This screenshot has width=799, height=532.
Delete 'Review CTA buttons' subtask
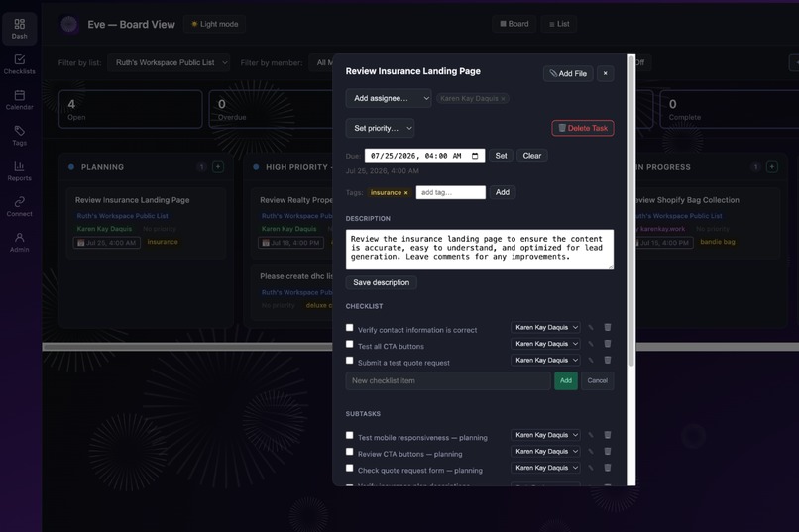tap(608, 451)
